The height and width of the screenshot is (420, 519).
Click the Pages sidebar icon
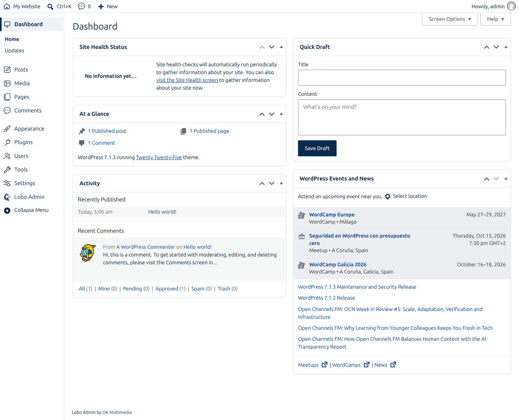tap(7, 97)
